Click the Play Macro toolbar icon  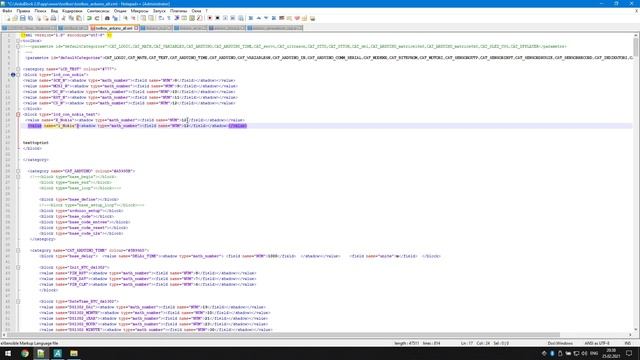tap(224, 18)
